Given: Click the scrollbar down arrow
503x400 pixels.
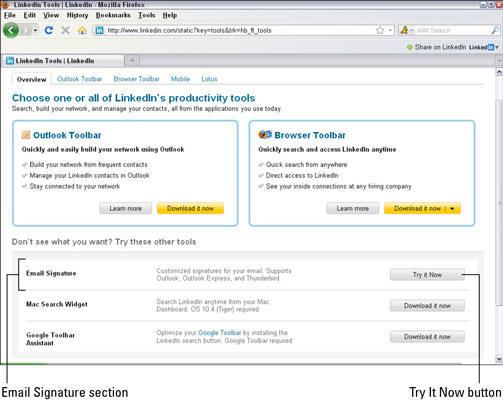Looking at the screenshot, I should (x=499, y=359).
